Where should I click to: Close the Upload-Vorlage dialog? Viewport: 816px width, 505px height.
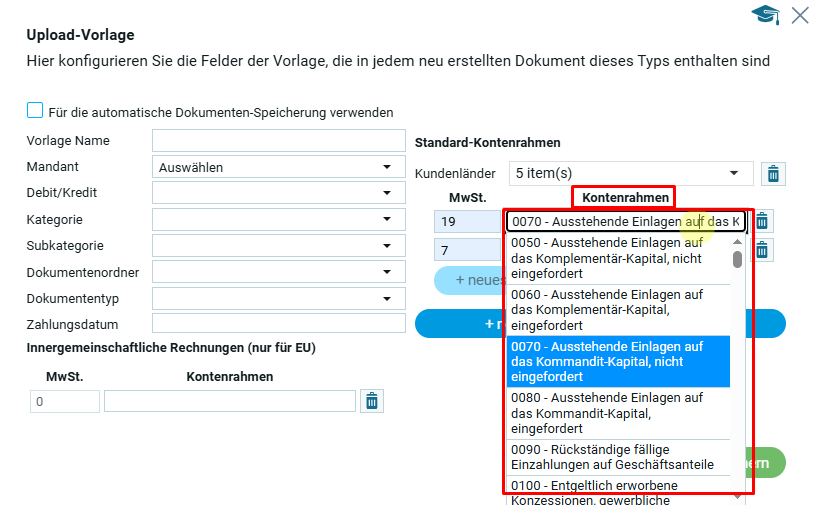800,15
